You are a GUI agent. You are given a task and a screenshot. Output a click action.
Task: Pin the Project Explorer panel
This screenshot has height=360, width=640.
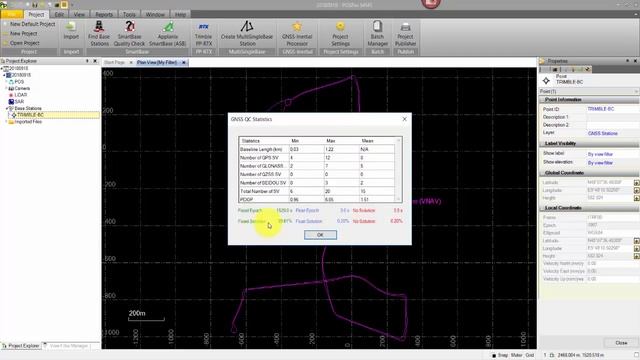click(x=87, y=61)
